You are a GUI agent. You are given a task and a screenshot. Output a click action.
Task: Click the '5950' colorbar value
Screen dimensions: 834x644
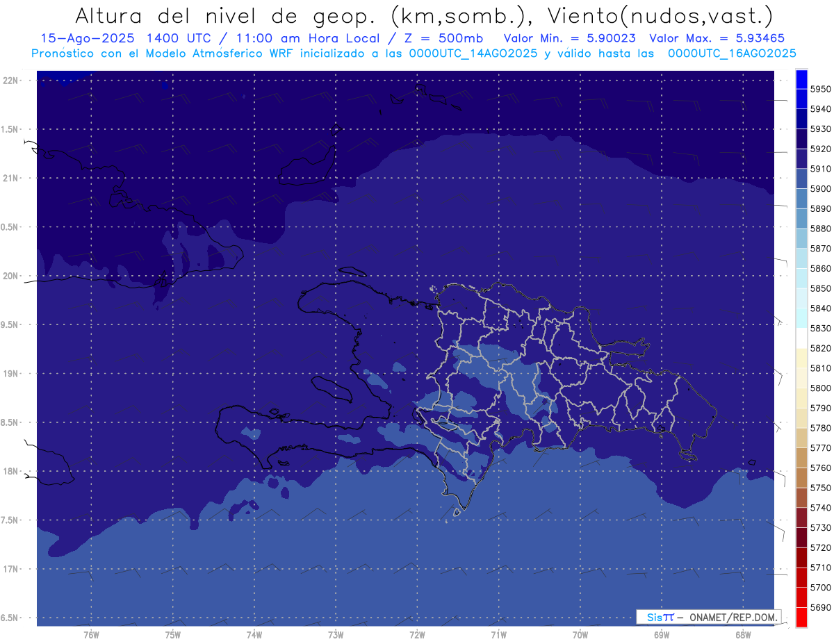tap(821, 89)
